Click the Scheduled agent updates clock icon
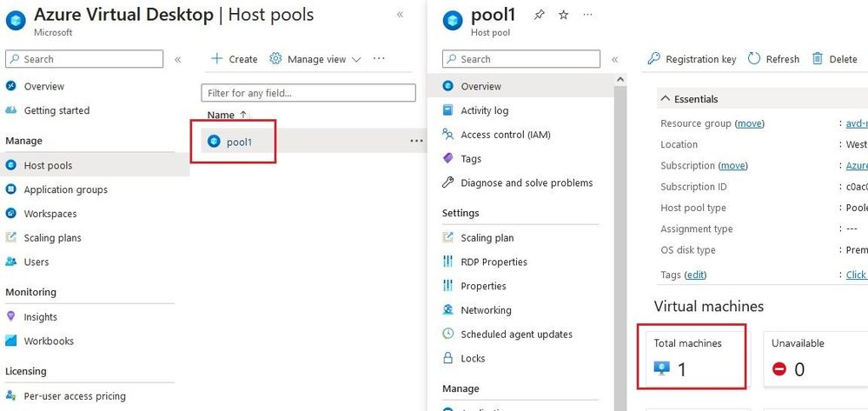The image size is (868, 411). click(x=447, y=334)
